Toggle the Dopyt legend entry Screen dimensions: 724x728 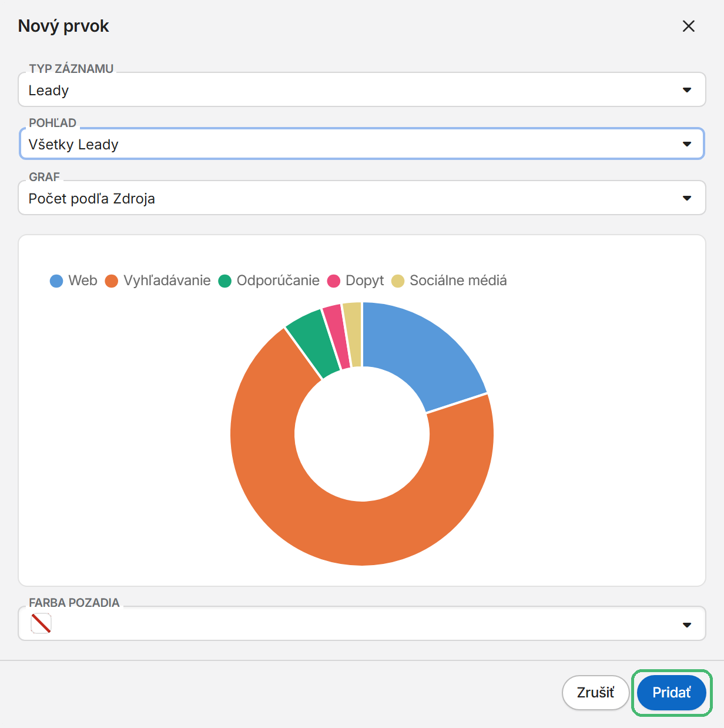355,280
